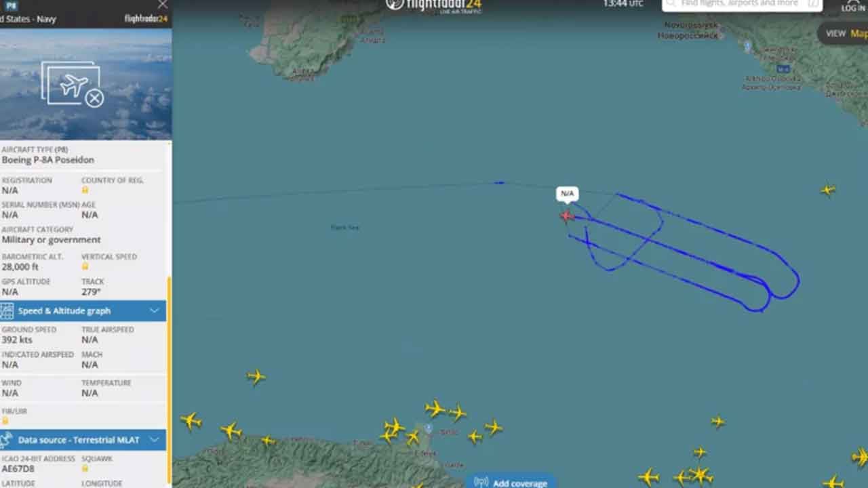Open the VIEW Map selector
Screen dimensions: 868x488
pos(844,33)
